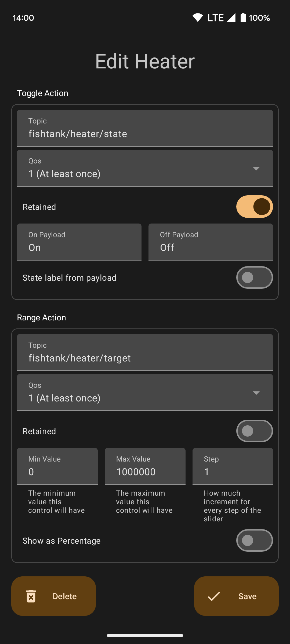The width and height of the screenshot is (290, 644).
Task: Edit the Step field
Action: (x=233, y=466)
